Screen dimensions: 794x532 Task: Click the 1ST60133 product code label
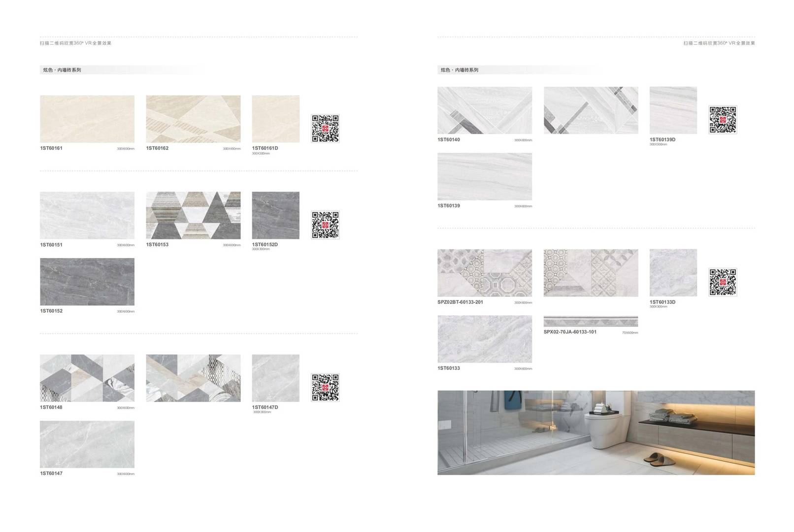(449, 368)
